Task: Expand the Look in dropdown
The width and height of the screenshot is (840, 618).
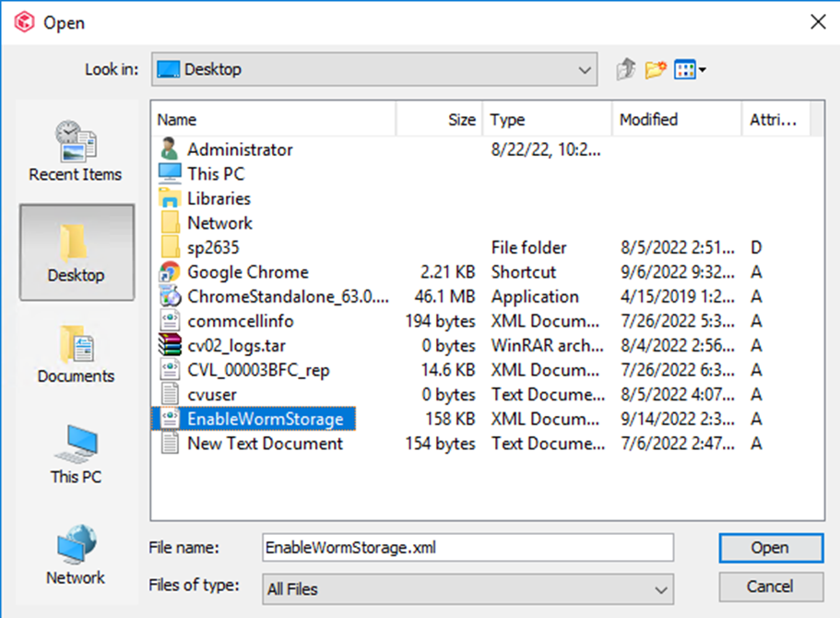Action: 585,70
